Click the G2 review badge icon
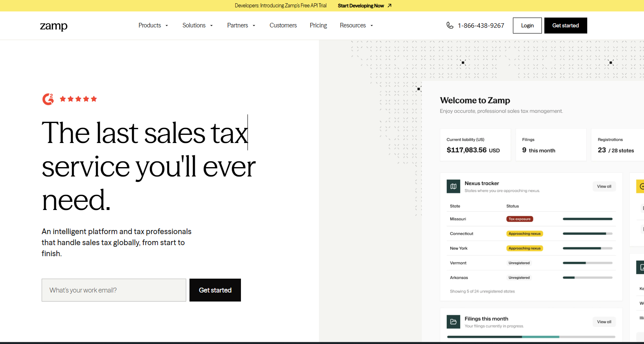 tap(48, 99)
